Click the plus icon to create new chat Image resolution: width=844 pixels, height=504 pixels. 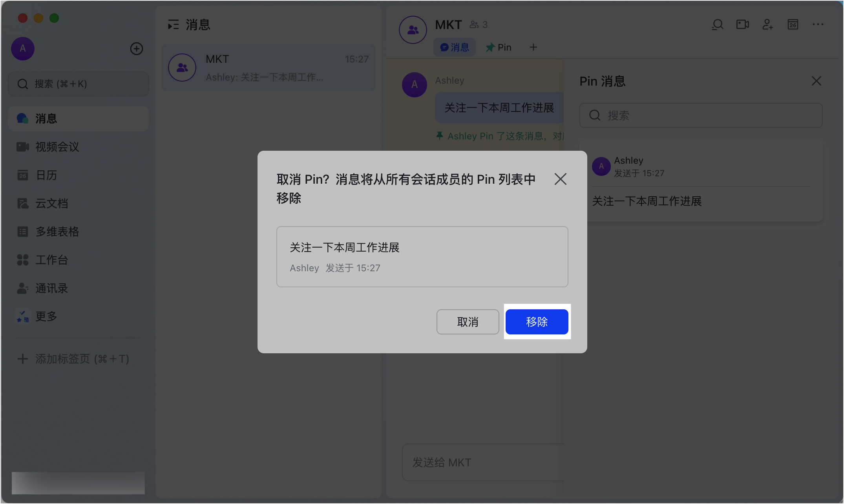point(136,49)
